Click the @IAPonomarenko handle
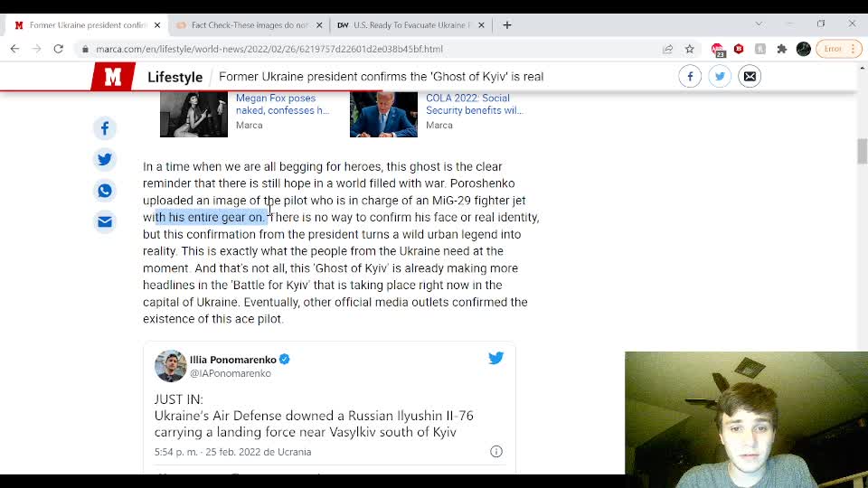The width and height of the screenshot is (868, 488). (x=231, y=373)
